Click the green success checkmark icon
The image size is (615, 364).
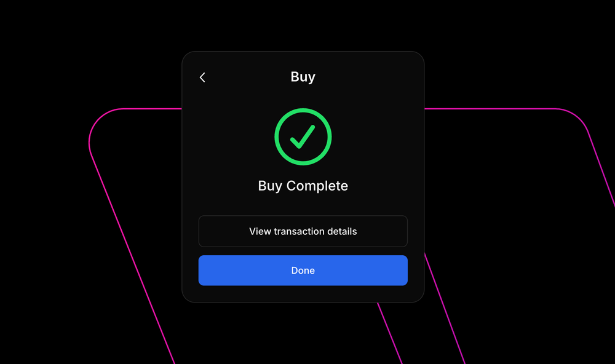pos(303,136)
